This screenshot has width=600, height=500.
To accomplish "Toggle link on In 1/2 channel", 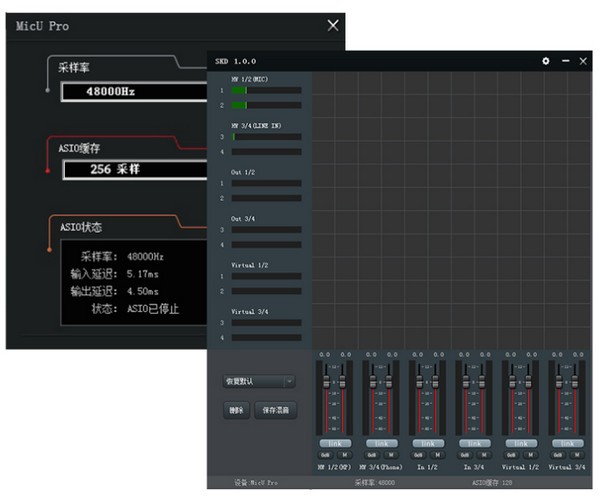I will 427,442.
